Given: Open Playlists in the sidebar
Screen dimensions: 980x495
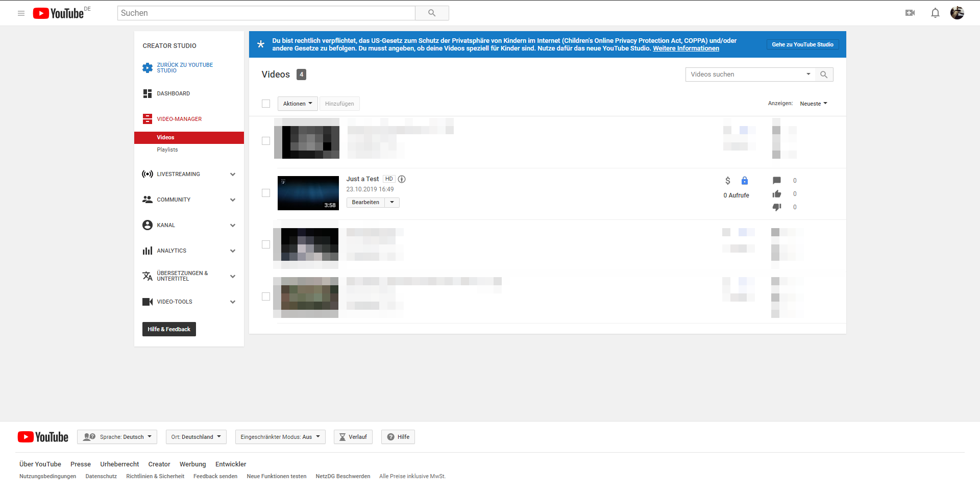Looking at the screenshot, I should (x=167, y=150).
